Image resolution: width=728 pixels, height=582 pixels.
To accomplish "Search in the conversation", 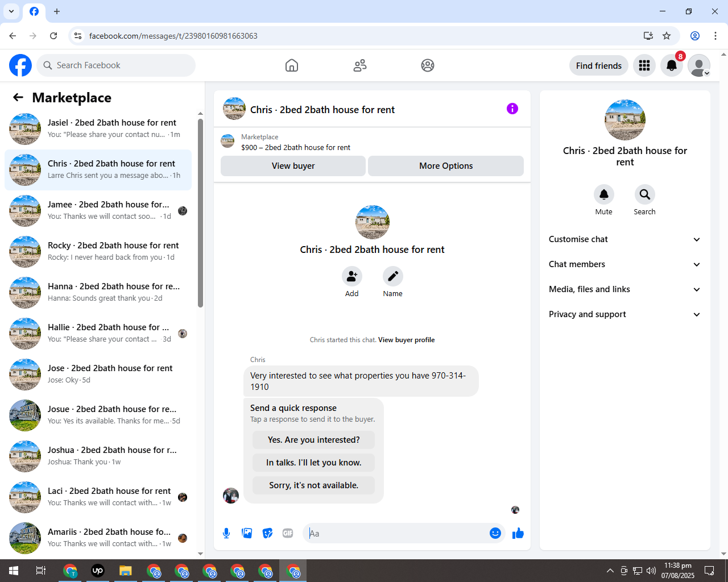I will [645, 194].
